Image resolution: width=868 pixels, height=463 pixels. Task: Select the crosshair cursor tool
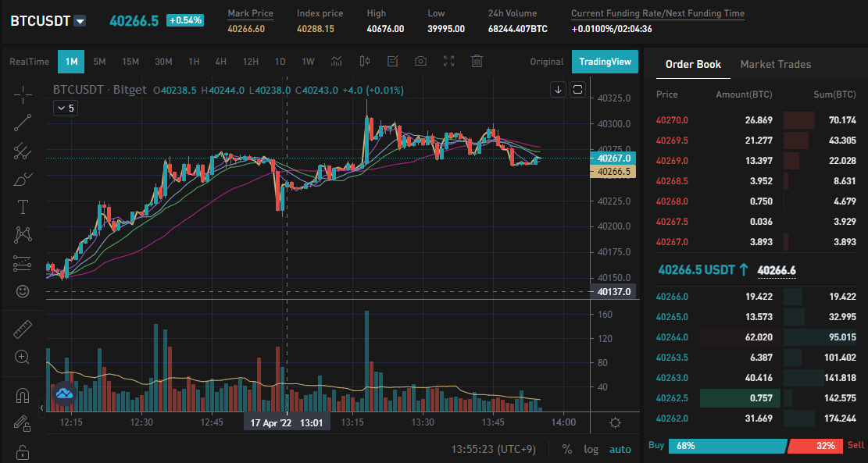[23, 94]
